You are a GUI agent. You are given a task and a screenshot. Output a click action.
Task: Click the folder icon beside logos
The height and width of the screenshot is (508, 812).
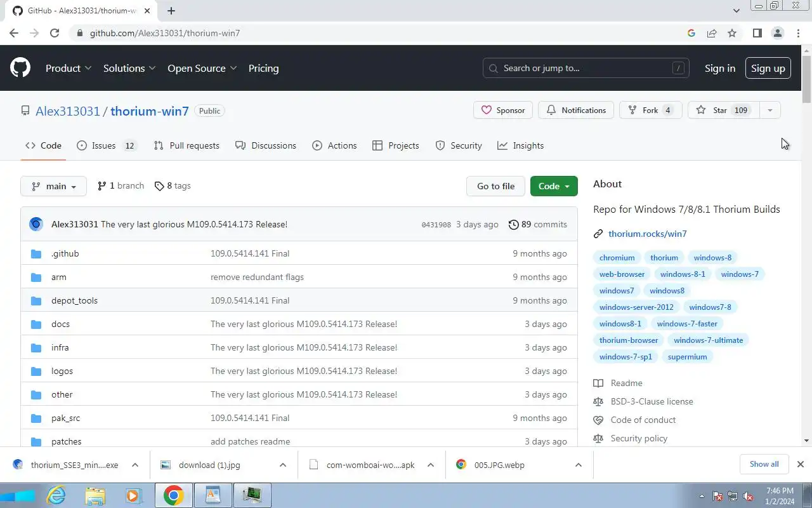[x=36, y=371]
